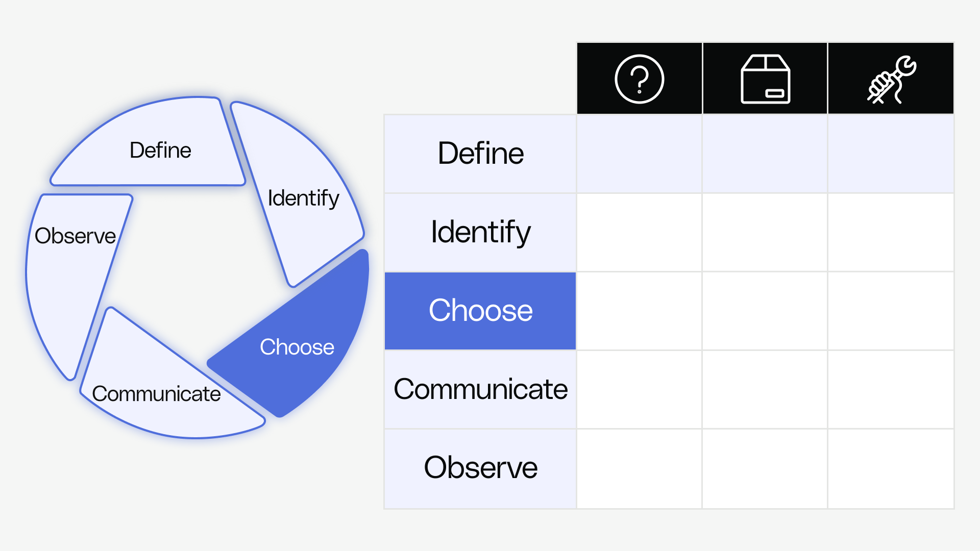Click the Define cell under question mark column

pyautogui.click(x=640, y=154)
